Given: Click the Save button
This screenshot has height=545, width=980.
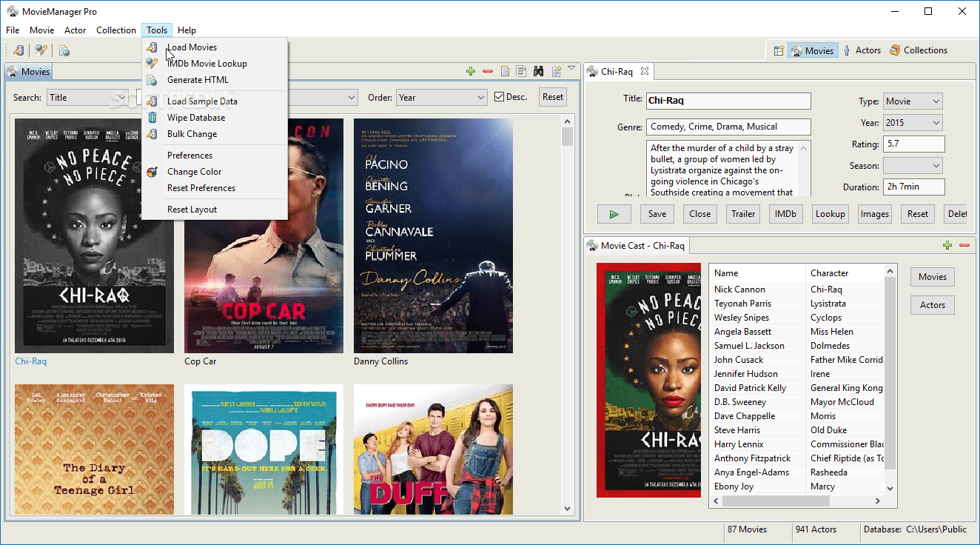Looking at the screenshot, I should tap(657, 214).
